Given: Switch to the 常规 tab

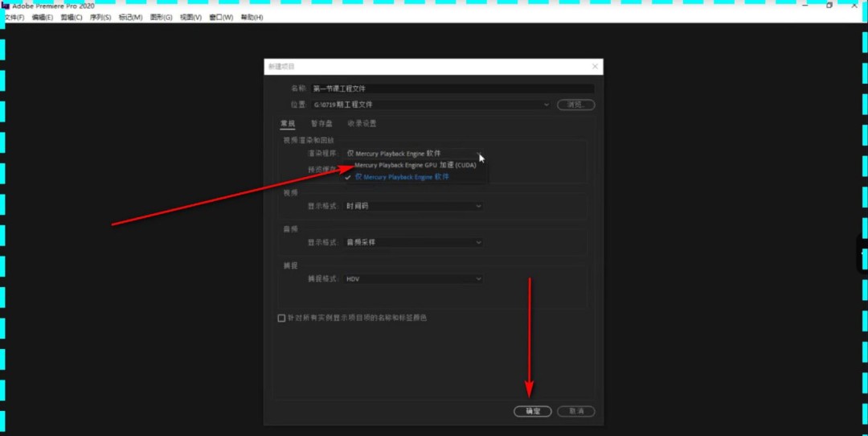Looking at the screenshot, I should (x=288, y=124).
